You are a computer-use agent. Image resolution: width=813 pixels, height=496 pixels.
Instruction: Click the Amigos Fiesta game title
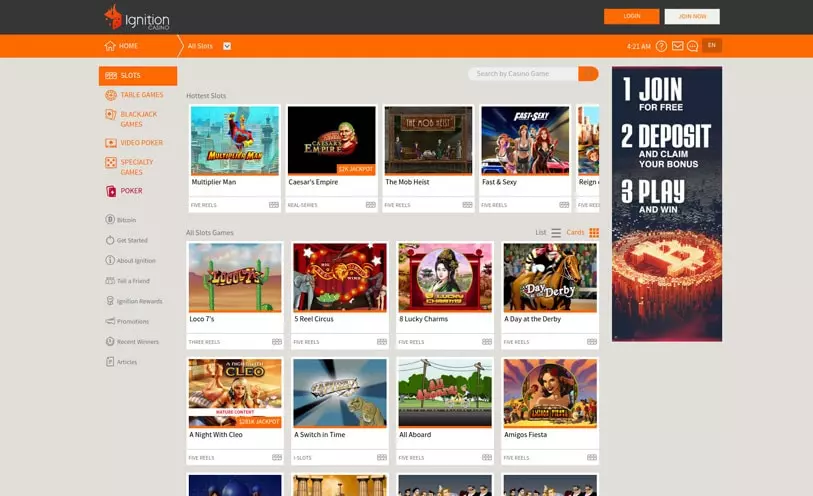[x=525, y=435]
